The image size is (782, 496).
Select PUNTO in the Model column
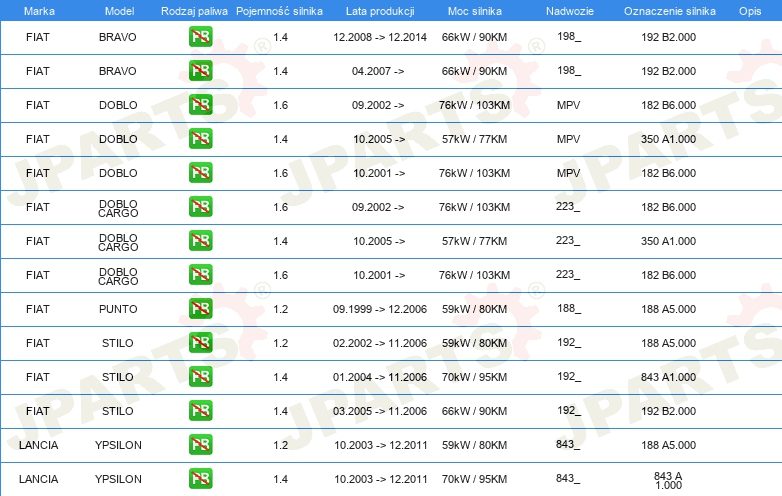tap(118, 309)
